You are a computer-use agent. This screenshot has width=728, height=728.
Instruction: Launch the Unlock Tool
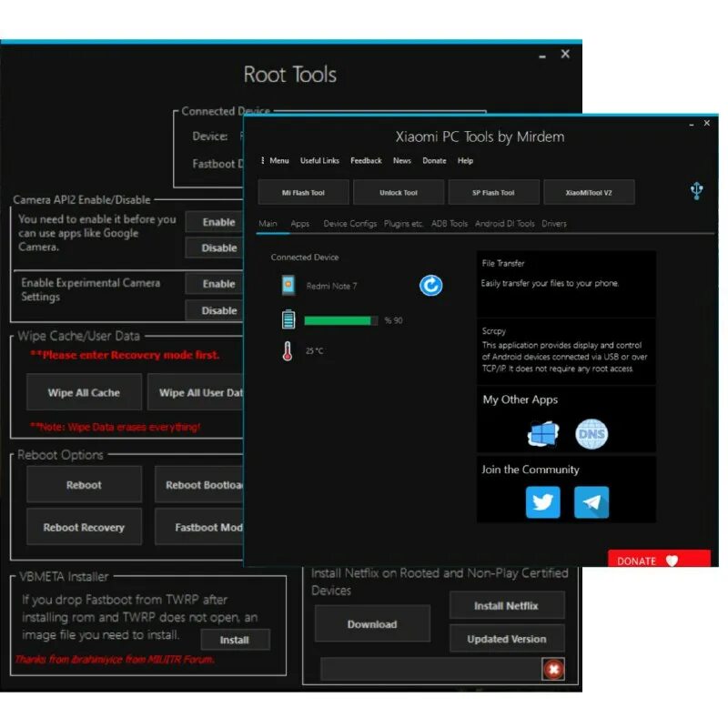pos(399,192)
